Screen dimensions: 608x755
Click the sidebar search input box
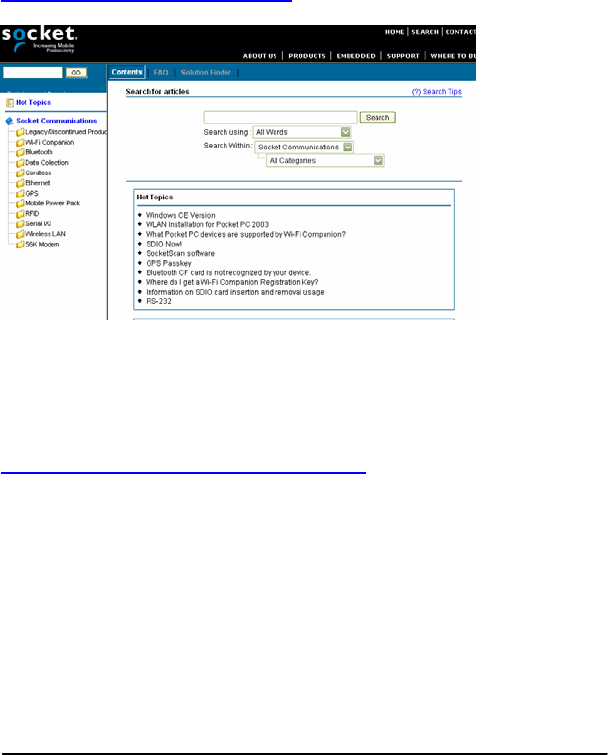click(33, 73)
